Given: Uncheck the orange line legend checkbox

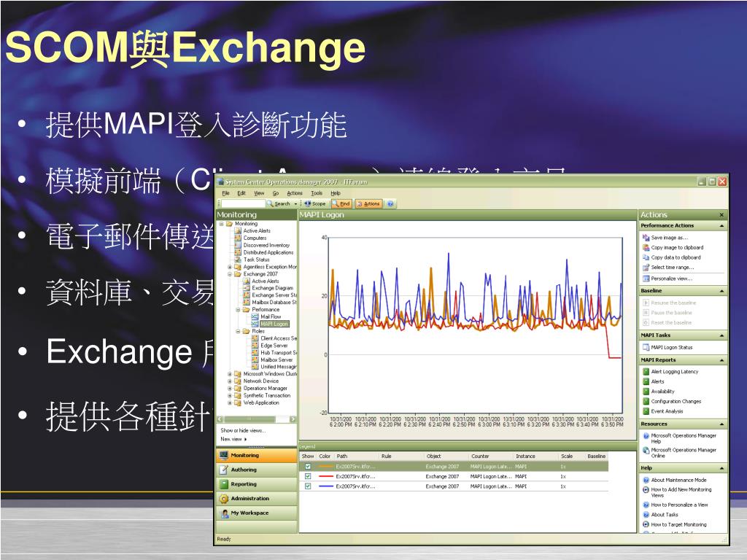Looking at the screenshot, I should (x=308, y=467).
